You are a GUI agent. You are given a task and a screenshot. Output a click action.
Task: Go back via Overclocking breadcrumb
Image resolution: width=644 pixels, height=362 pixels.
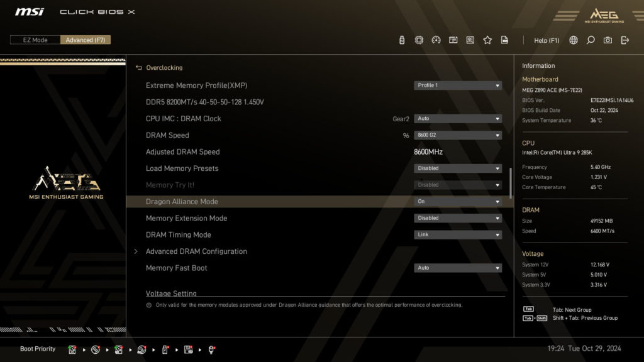point(164,68)
